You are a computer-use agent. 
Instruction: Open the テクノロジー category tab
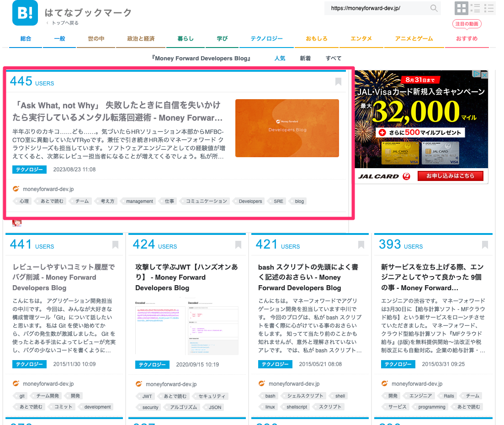point(266,38)
